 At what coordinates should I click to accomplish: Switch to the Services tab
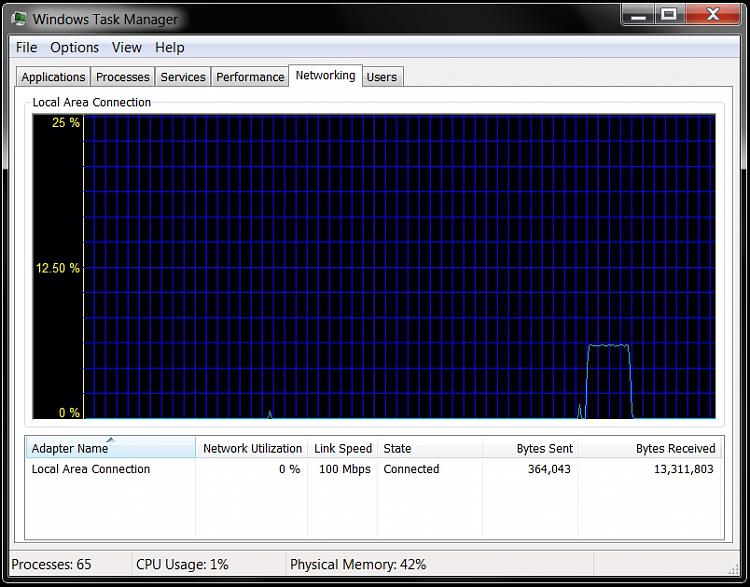pyautogui.click(x=183, y=77)
